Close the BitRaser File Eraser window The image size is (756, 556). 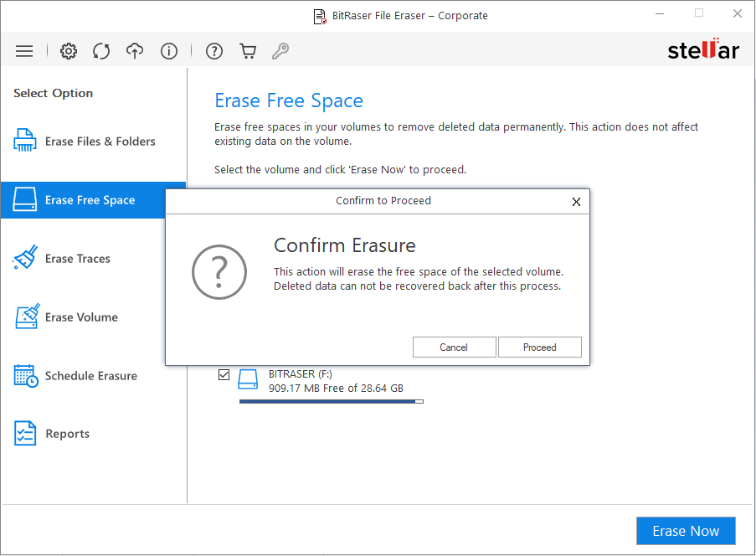(x=738, y=13)
